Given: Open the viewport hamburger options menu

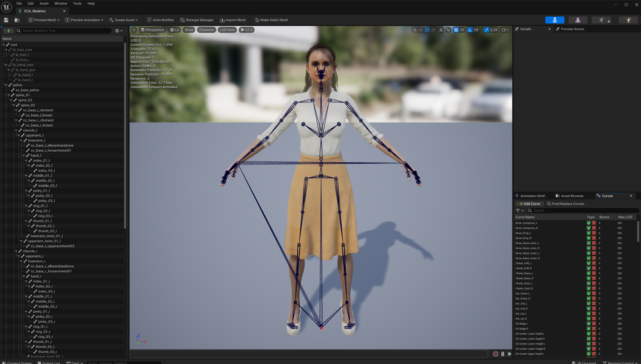Looking at the screenshot, I should 134,30.
